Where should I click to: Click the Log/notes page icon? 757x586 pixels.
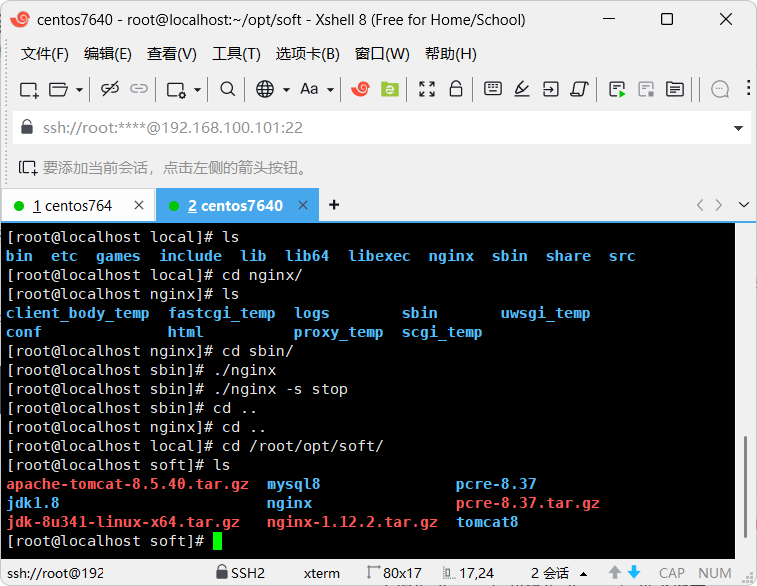pos(674,89)
